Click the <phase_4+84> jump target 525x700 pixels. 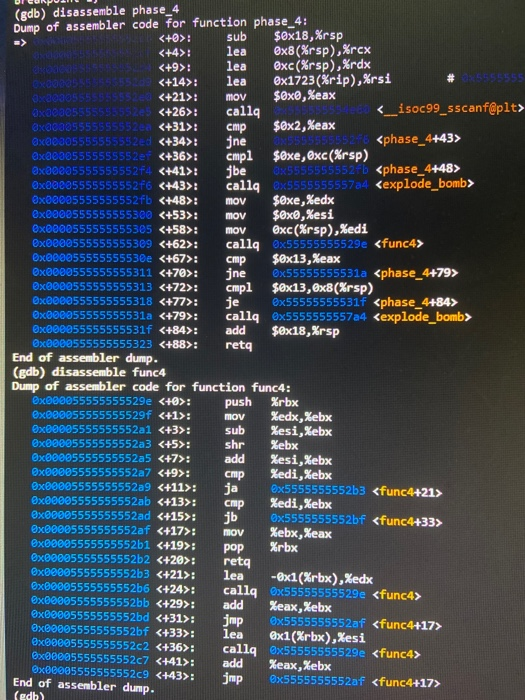415,302
